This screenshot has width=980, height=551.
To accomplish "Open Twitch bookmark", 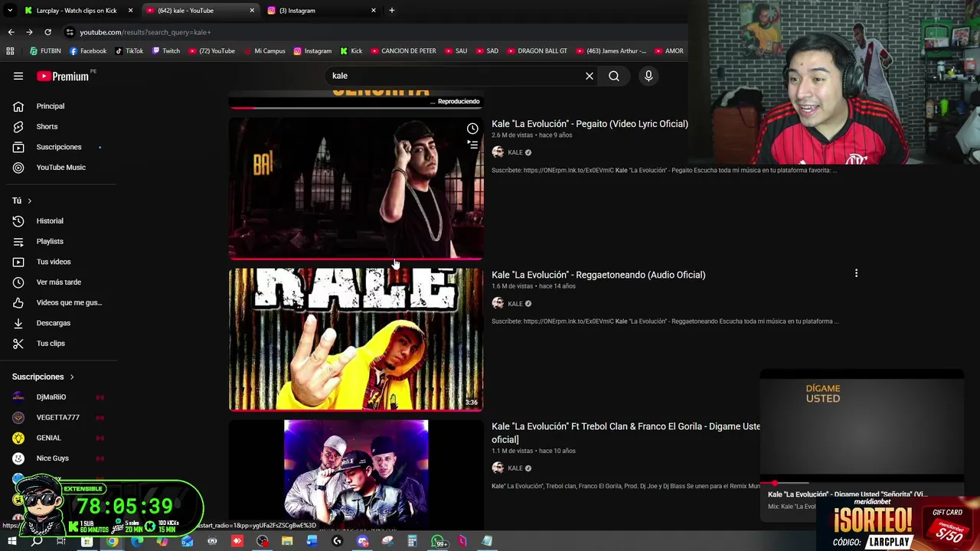I will 166,51.
